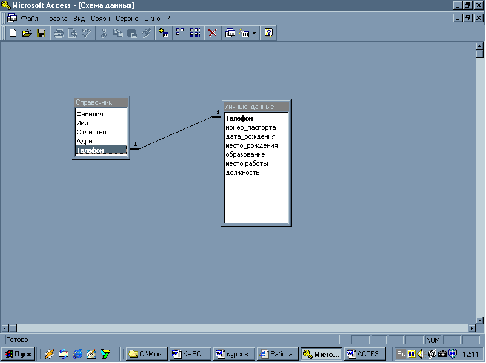Switch to the first Word document taskbar button
Screen dimensions: 486x363
[190, 354]
